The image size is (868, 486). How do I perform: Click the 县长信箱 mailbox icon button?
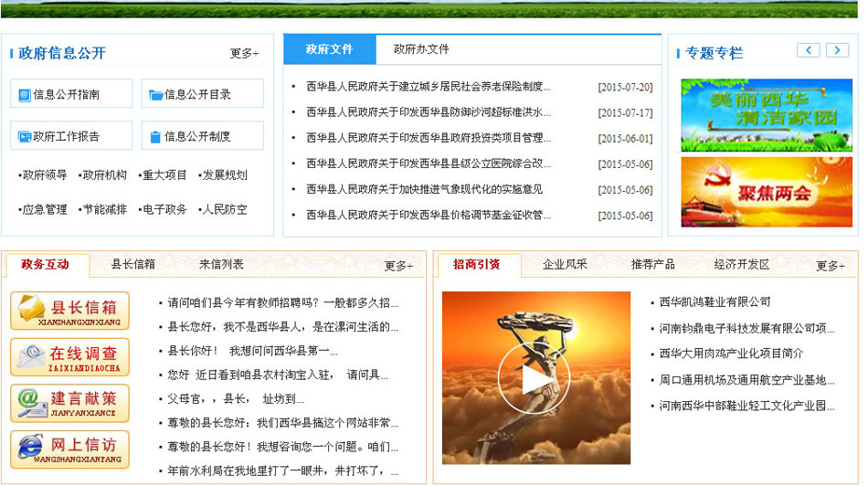pos(69,311)
